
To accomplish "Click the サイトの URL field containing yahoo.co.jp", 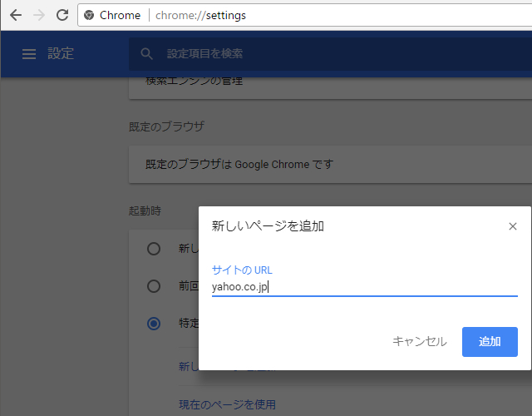I will click(x=365, y=287).
